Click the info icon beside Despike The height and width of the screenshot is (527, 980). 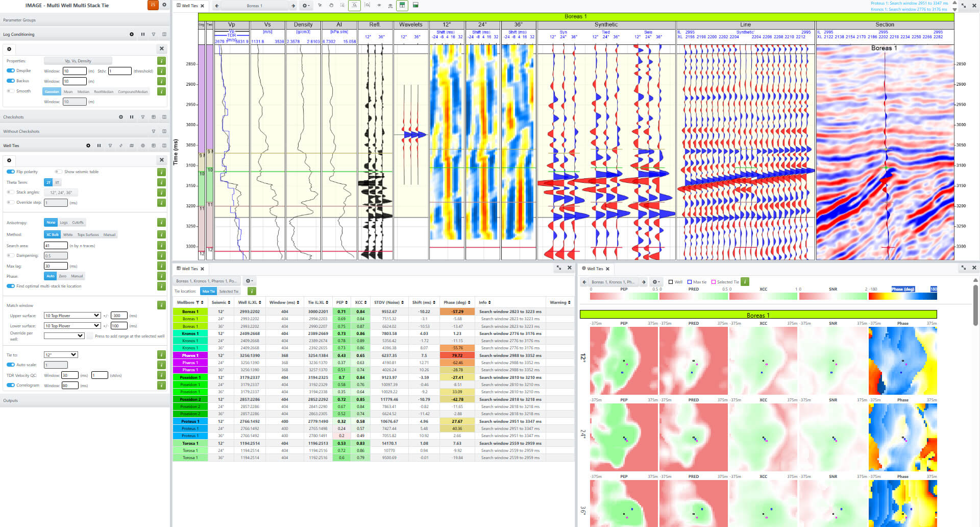[161, 71]
